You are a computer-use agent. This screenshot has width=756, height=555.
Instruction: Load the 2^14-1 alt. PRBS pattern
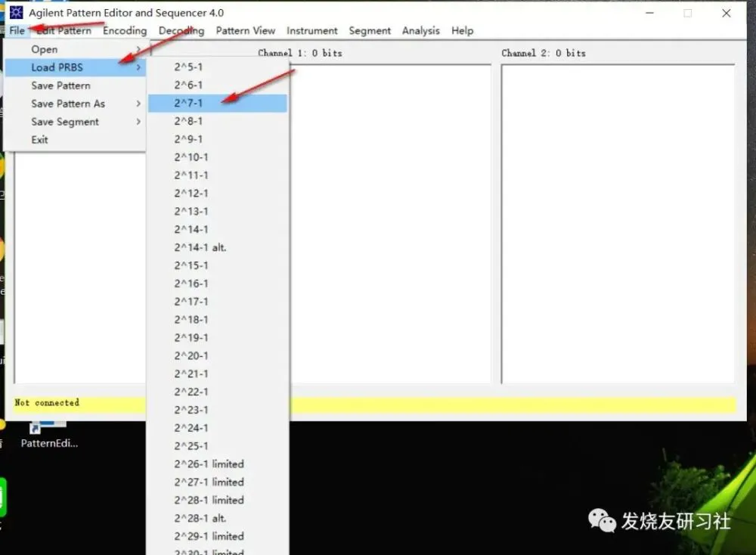pyautogui.click(x=218, y=247)
